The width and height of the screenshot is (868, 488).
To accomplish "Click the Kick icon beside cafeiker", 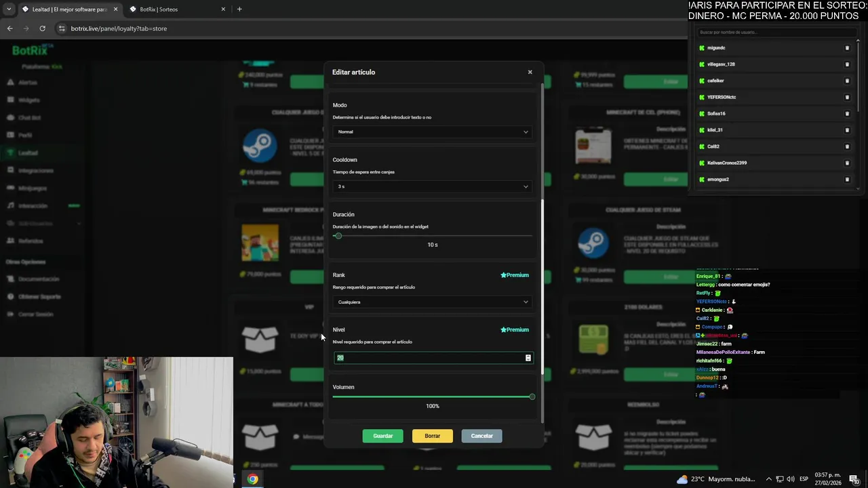I will (x=702, y=81).
